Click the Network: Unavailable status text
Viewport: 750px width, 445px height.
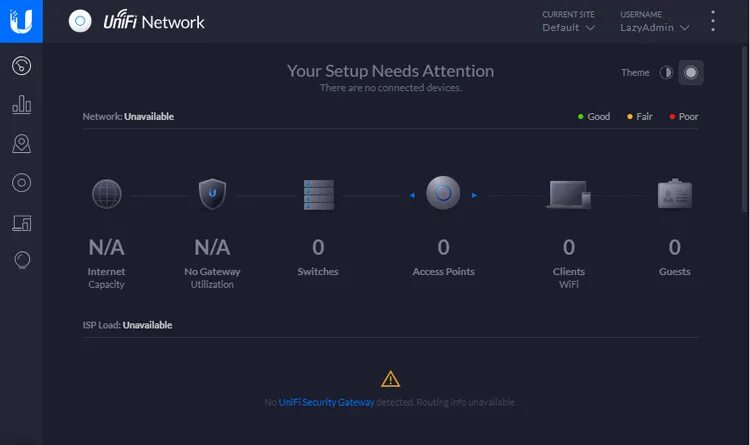pyautogui.click(x=128, y=117)
